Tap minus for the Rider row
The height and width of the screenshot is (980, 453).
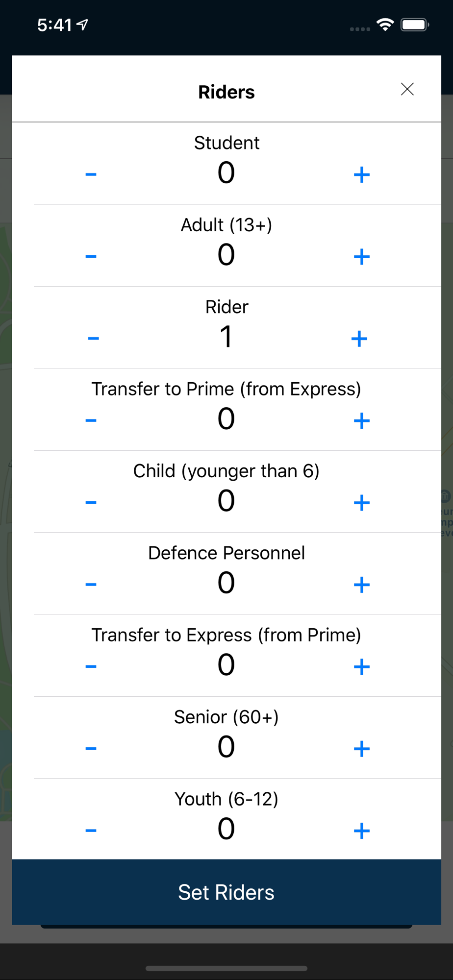click(93, 339)
